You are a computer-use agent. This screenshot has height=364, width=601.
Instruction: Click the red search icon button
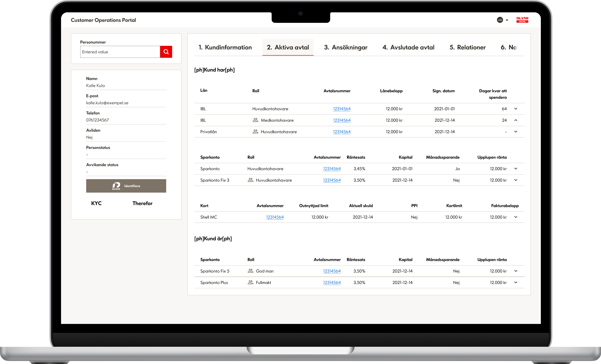[x=166, y=52]
